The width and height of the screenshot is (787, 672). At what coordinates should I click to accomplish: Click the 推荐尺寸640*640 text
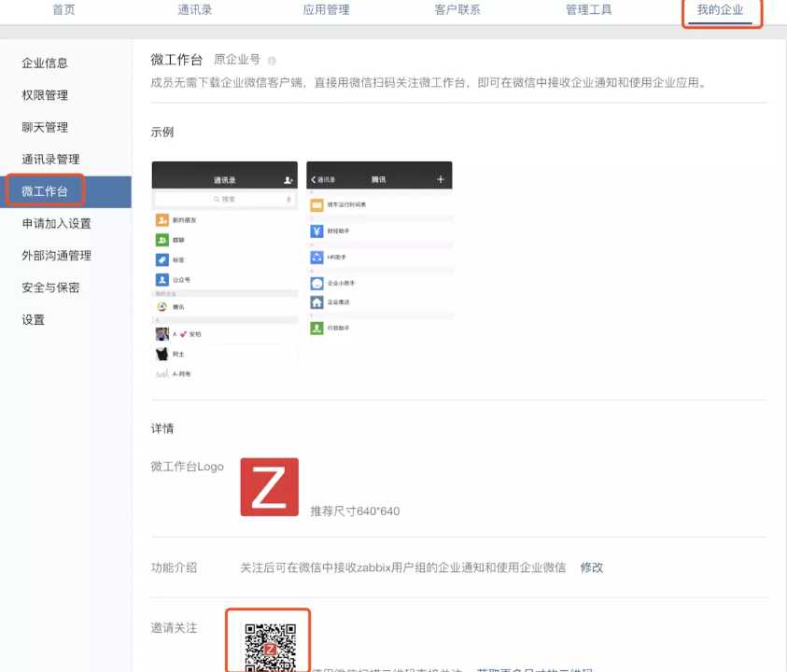[x=355, y=511]
